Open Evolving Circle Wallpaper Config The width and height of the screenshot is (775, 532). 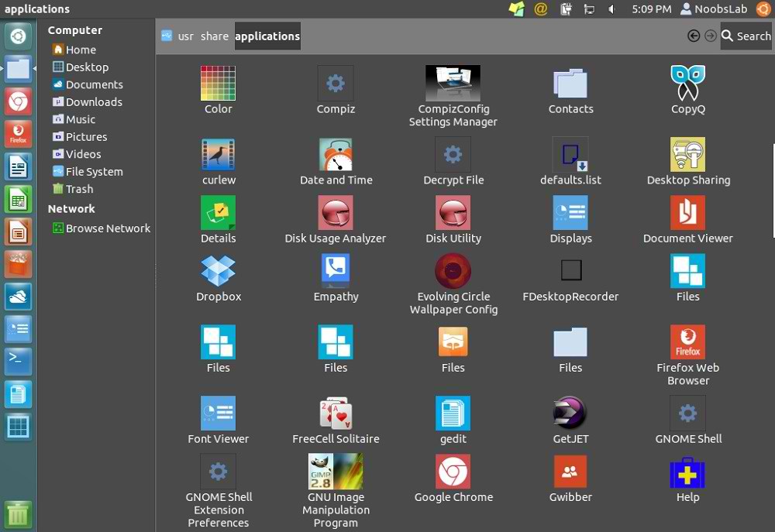click(453, 271)
